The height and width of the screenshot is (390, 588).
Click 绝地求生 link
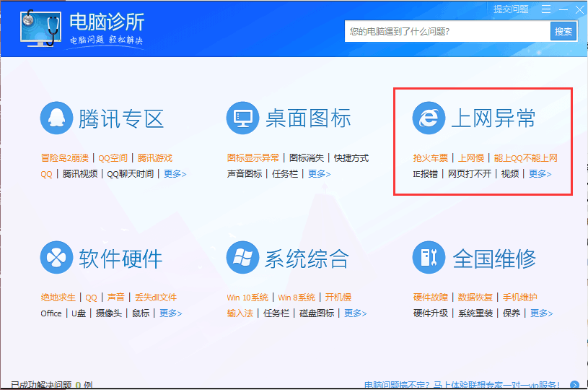point(58,298)
